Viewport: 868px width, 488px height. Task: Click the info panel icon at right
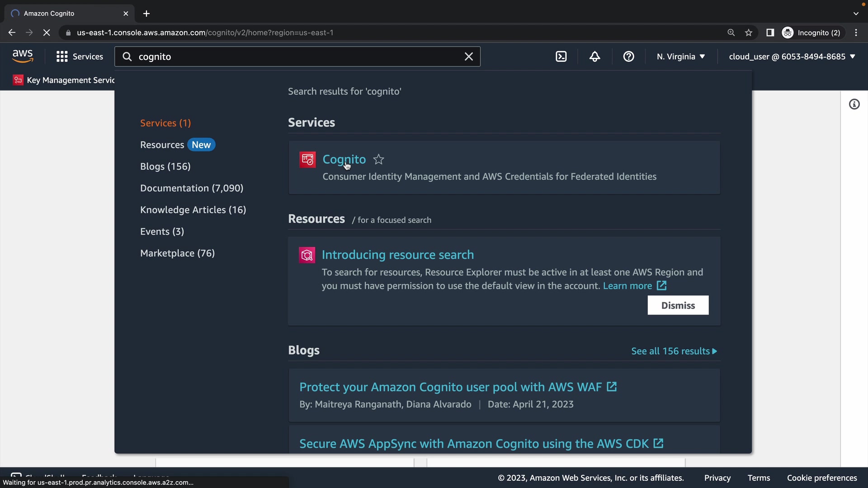click(854, 104)
